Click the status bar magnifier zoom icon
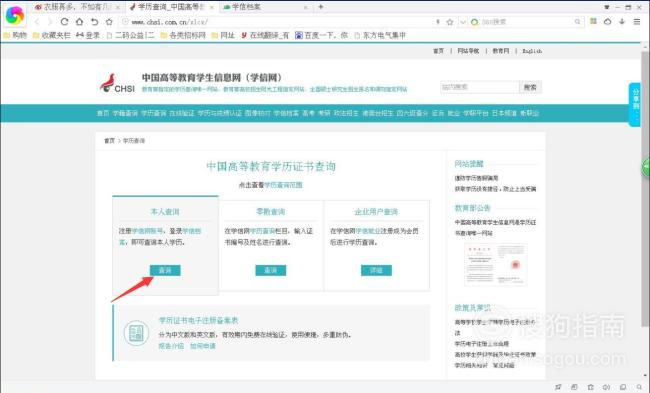Viewport: 650px width, 393px height. tap(639, 387)
